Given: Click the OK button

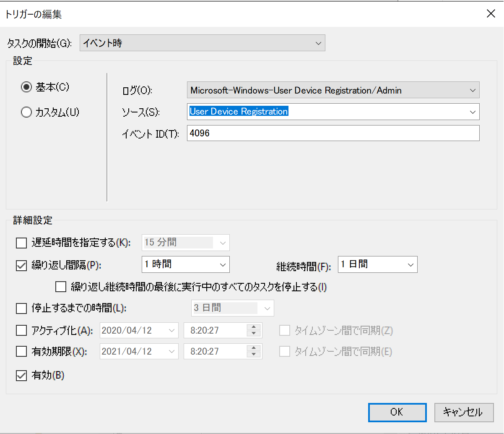Looking at the screenshot, I should pos(397,412).
